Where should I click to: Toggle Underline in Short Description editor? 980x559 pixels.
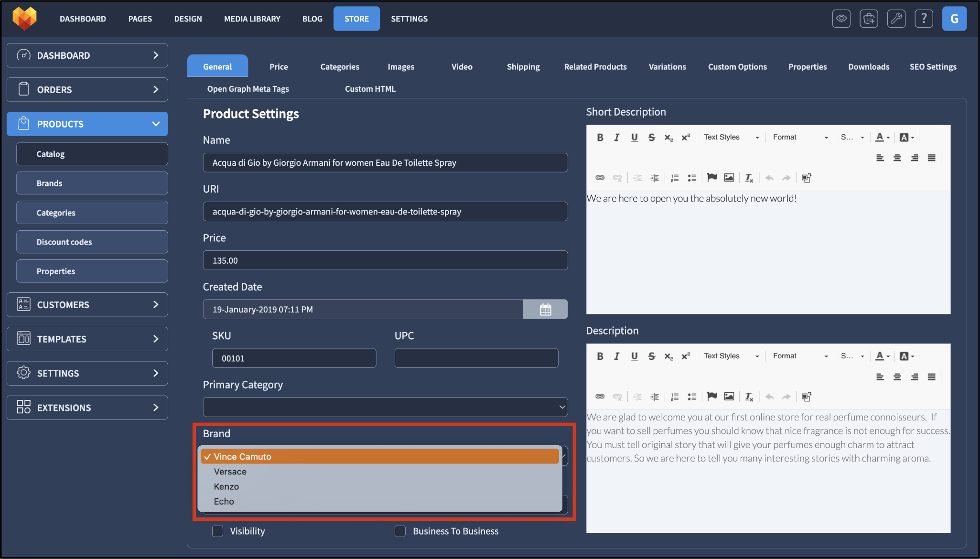(634, 138)
